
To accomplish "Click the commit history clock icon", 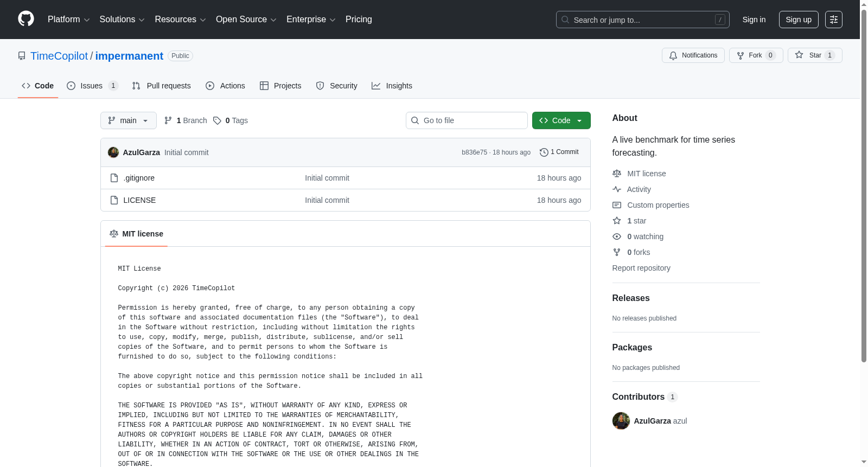I will [x=544, y=152].
